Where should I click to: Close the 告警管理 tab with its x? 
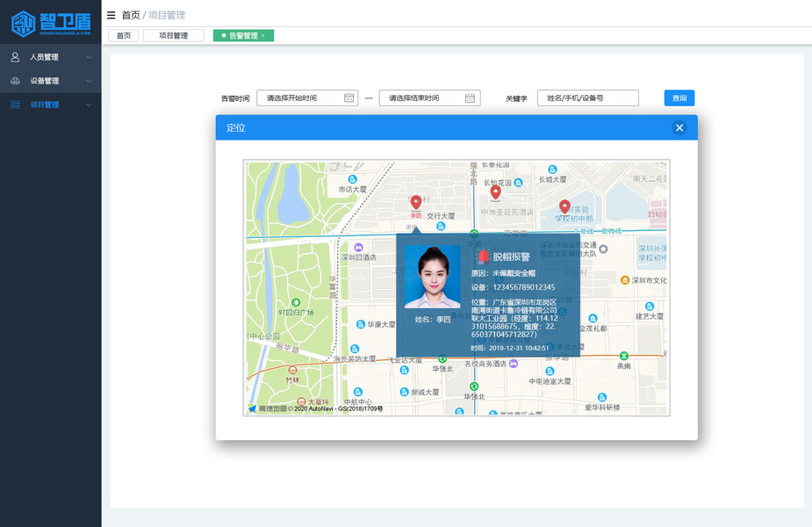(263, 36)
